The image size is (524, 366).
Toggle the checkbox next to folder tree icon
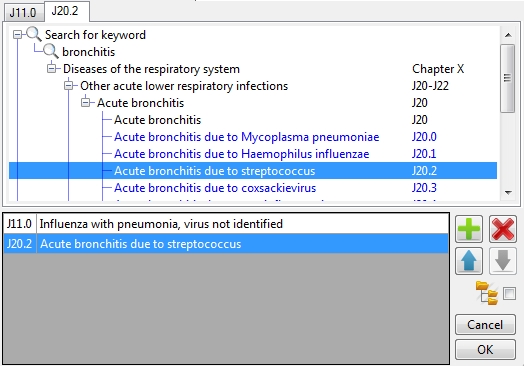509,293
